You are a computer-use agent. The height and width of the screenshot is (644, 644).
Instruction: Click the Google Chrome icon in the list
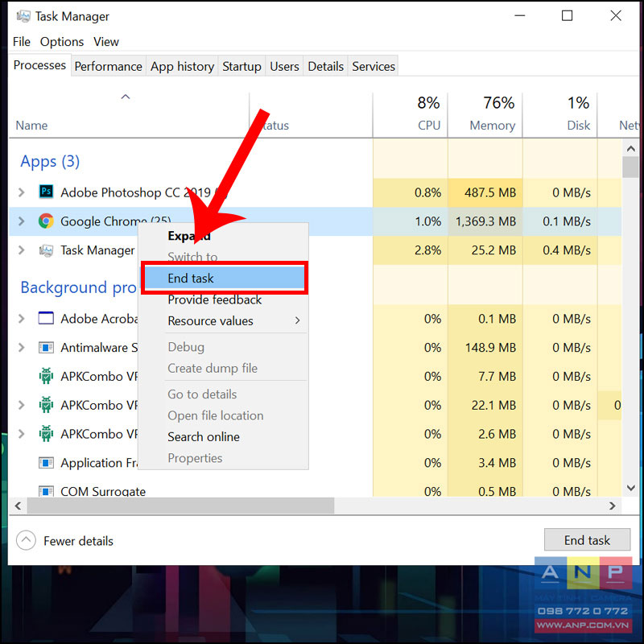tap(46, 221)
